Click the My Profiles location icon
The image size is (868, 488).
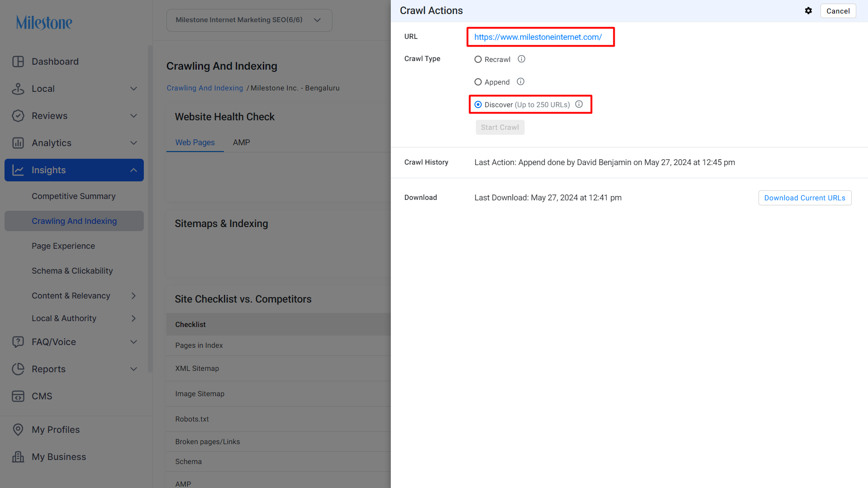(18, 430)
